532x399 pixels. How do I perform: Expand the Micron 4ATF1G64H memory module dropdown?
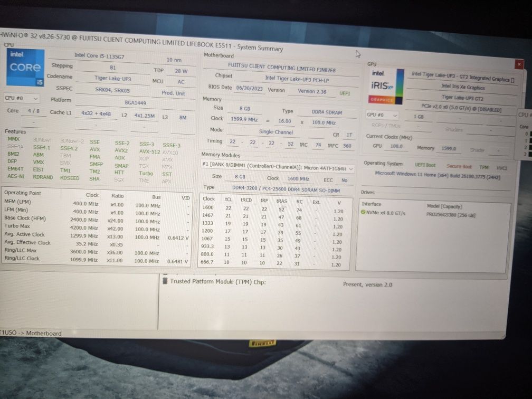(277, 168)
